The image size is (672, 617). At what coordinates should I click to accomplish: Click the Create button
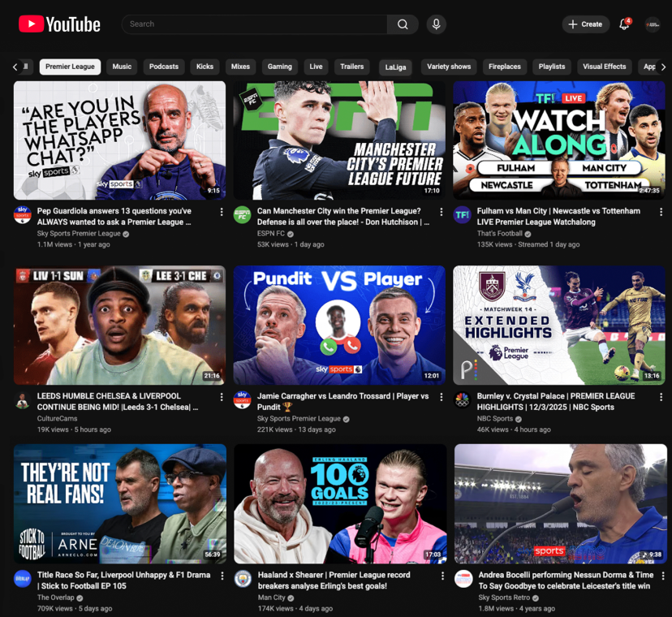pyautogui.click(x=585, y=24)
